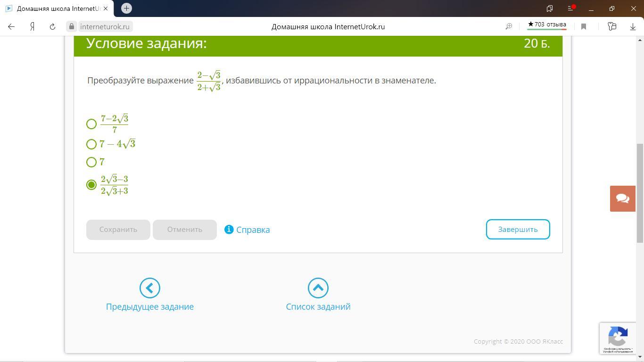
Task: Click the Сохранить button
Action: (x=118, y=230)
